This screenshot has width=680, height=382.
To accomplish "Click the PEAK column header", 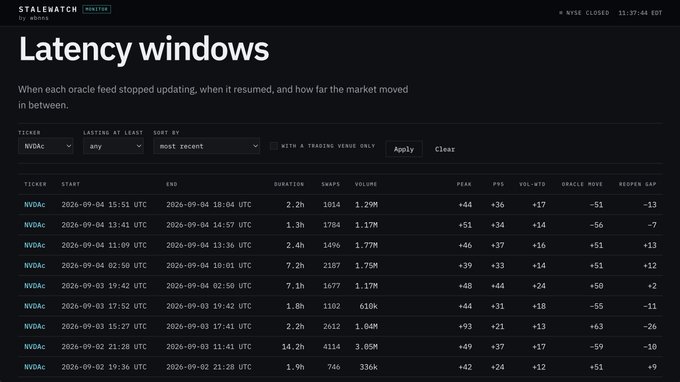I will [464, 184].
